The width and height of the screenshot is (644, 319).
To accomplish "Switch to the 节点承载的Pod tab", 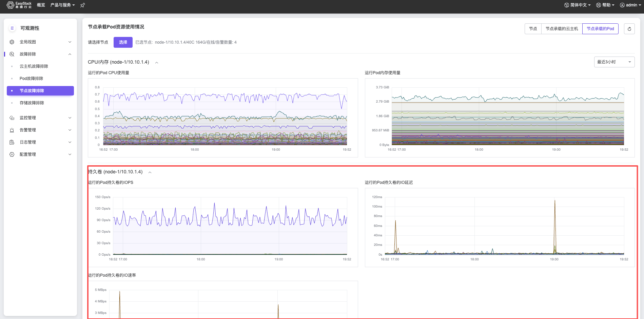I will point(600,29).
